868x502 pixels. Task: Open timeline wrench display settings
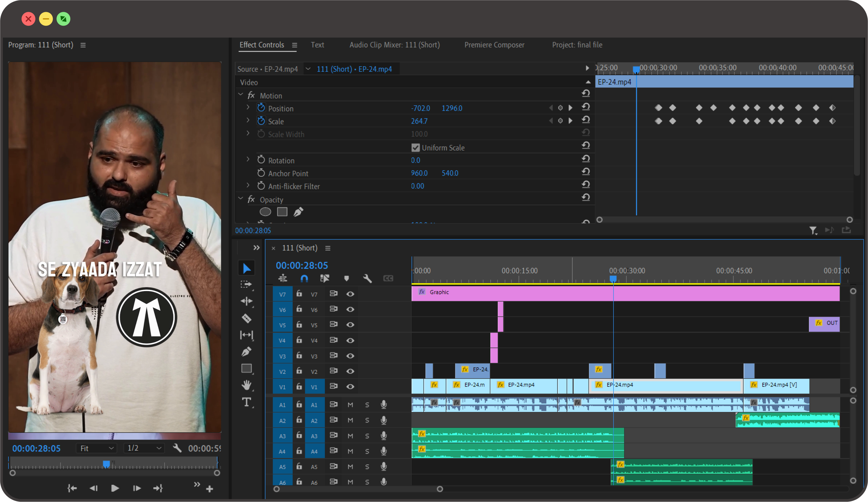(367, 278)
